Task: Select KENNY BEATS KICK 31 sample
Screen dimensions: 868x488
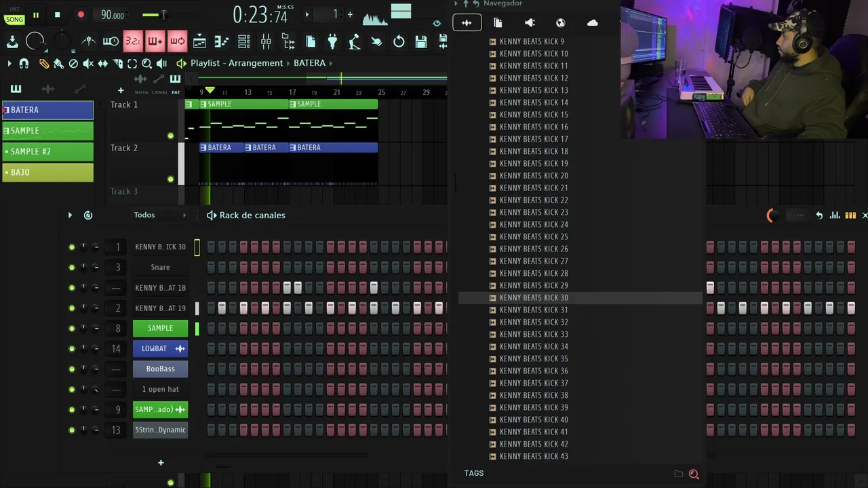Action: click(x=534, y=310)
